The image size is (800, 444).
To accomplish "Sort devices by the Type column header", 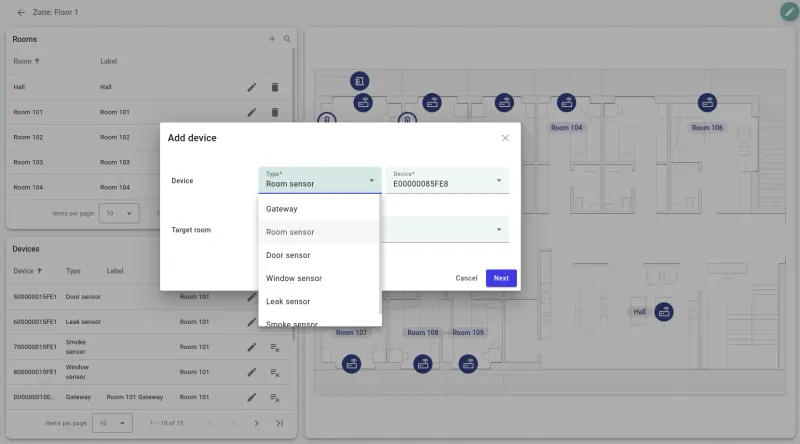I will coord(73,271).
